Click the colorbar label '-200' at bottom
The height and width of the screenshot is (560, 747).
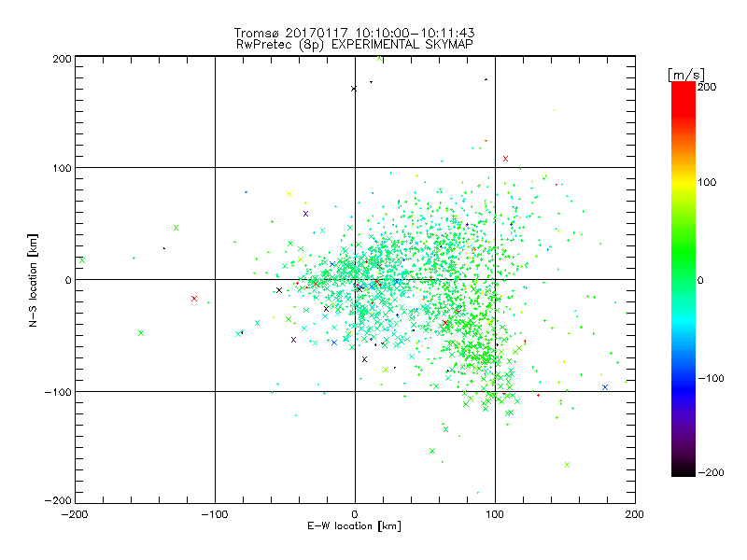pos(711,472)
